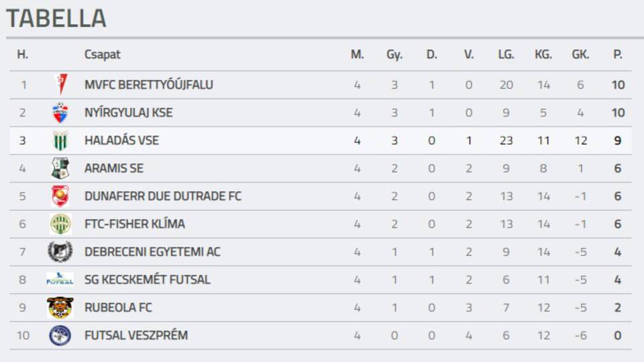This screenshot has height=362, width=644.
Task: Click the GK. goal difference column header
Action: click(x=580, y=55)
